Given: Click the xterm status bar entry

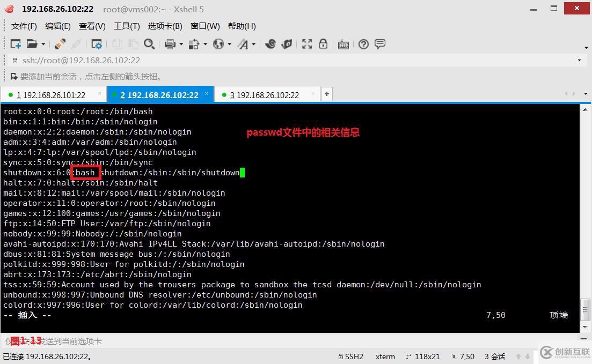Looking at the screenshot, I should click(385, 356).
